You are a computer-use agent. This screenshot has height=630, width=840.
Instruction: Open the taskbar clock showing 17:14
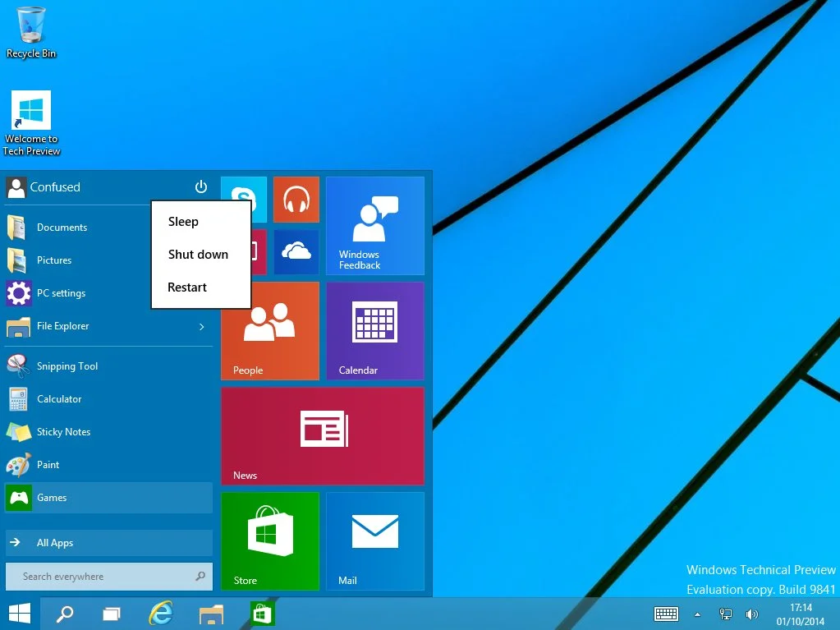tap(801, 614)
